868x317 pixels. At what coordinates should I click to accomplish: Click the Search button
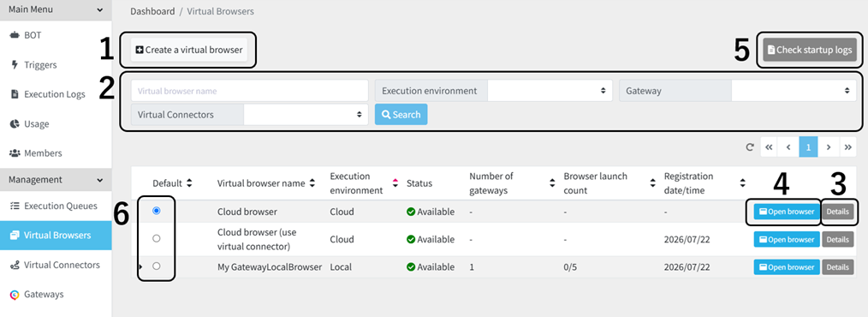pyautogui.click(x=401, y=114)
